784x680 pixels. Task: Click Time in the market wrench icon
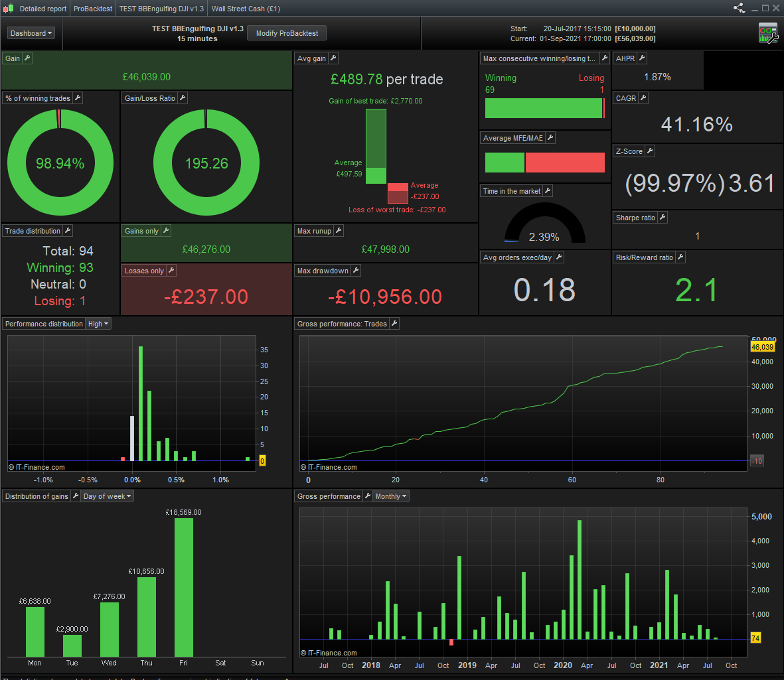(548, 191)
